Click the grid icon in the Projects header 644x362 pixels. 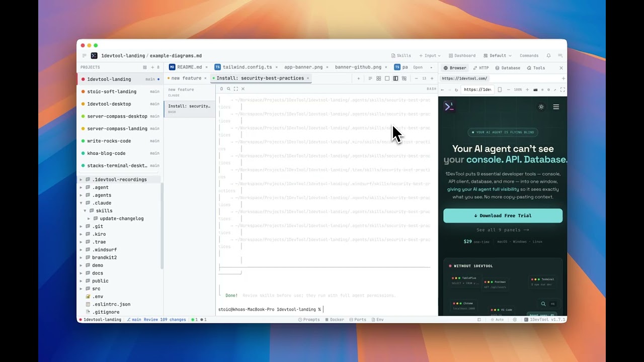145,67
